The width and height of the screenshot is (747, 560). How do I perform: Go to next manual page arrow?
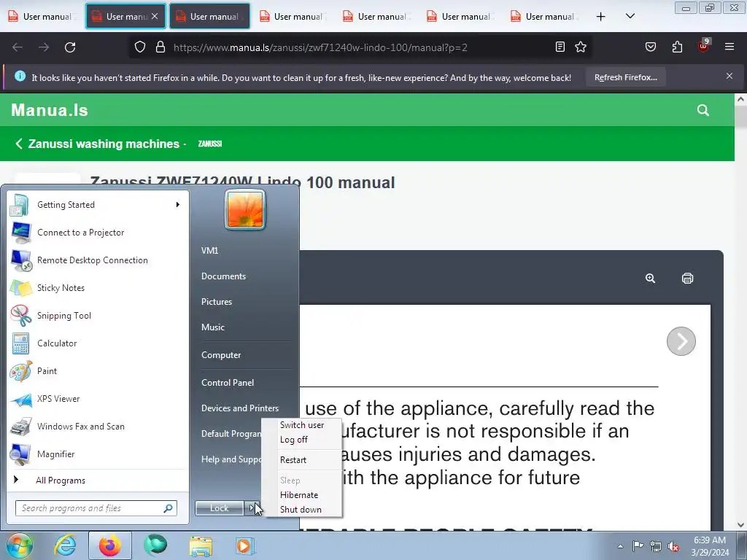pos(681,341)
